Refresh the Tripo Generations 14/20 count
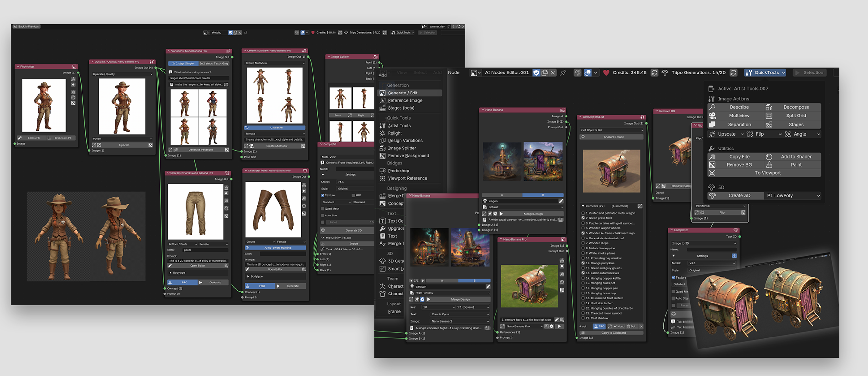The image size is (868, 376). coord(733,72)
